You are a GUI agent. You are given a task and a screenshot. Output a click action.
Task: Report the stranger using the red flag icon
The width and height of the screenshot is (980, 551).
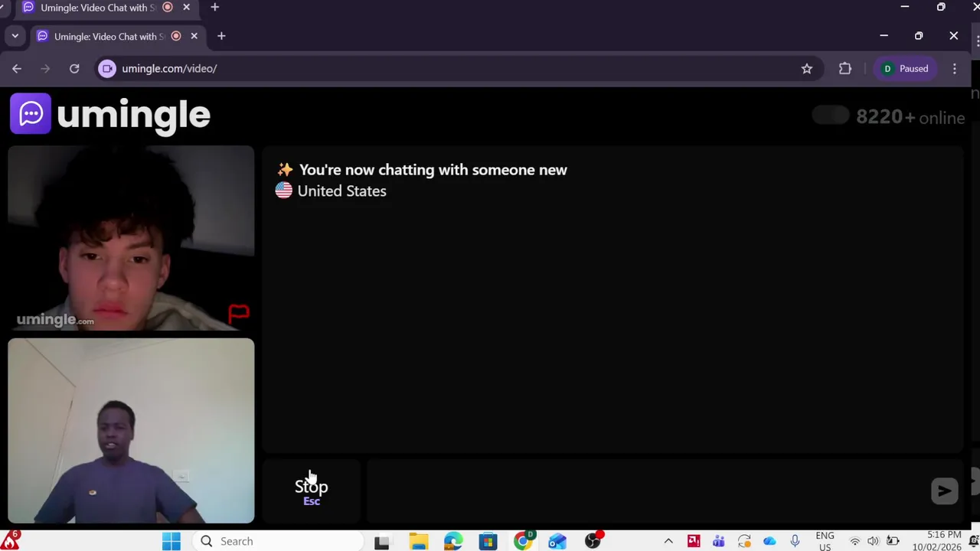pos(238,313)
